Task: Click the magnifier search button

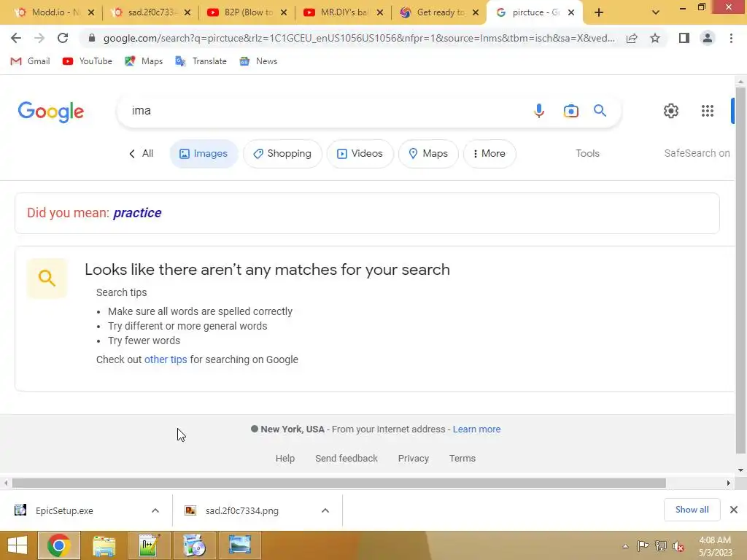Action: pyautogui.click(x=600, y=111)
